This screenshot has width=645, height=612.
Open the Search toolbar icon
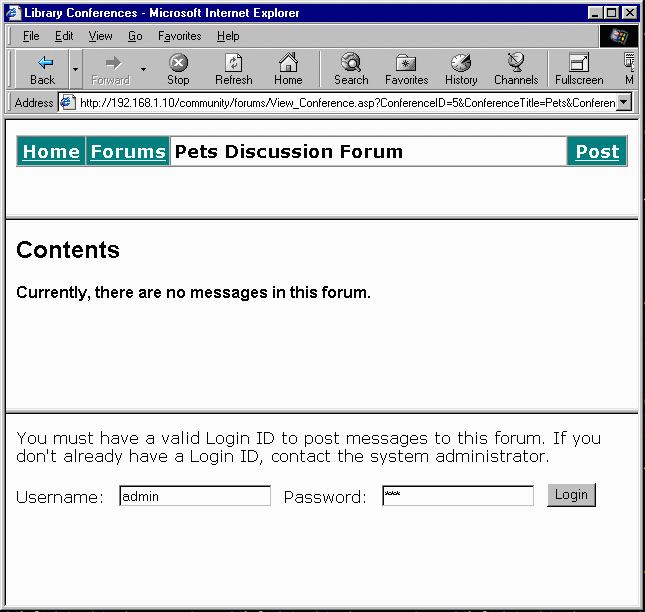point(351,63)
